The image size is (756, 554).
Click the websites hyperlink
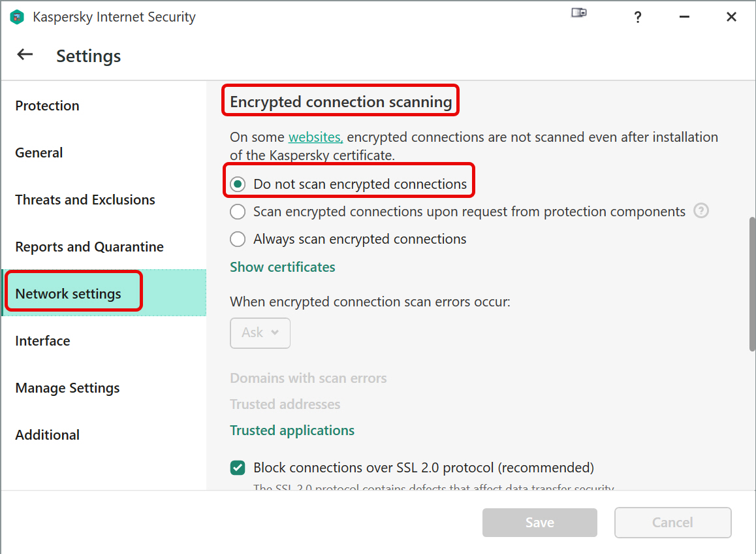pyautogui.click(x=316, y=137)
